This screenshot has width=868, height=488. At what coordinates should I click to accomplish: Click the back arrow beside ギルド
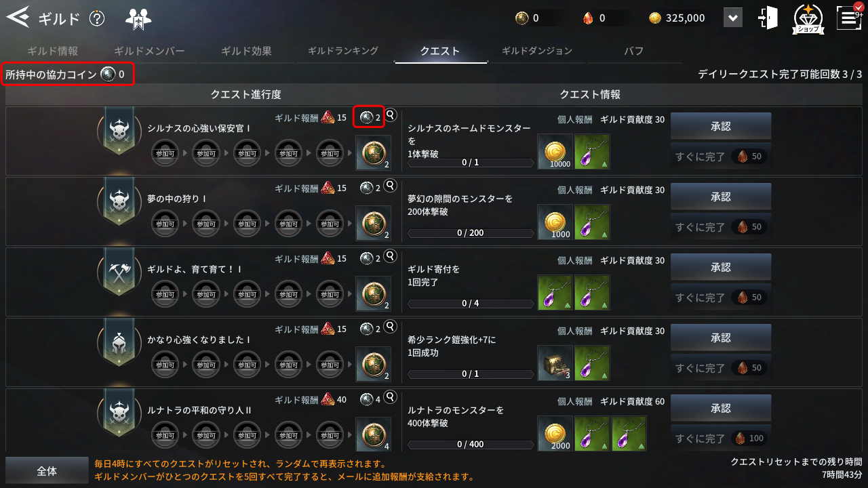pos(18,18)
